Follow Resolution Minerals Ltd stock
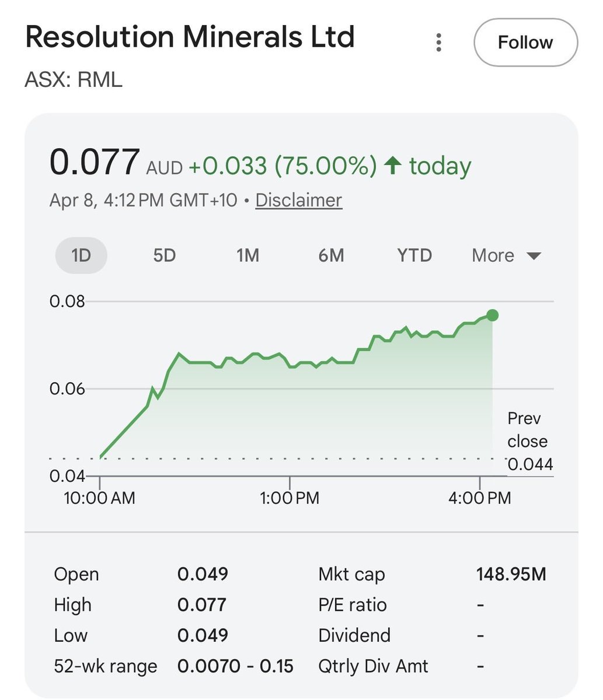Screen dimensions: 603x700 click(x=525, y=43)
